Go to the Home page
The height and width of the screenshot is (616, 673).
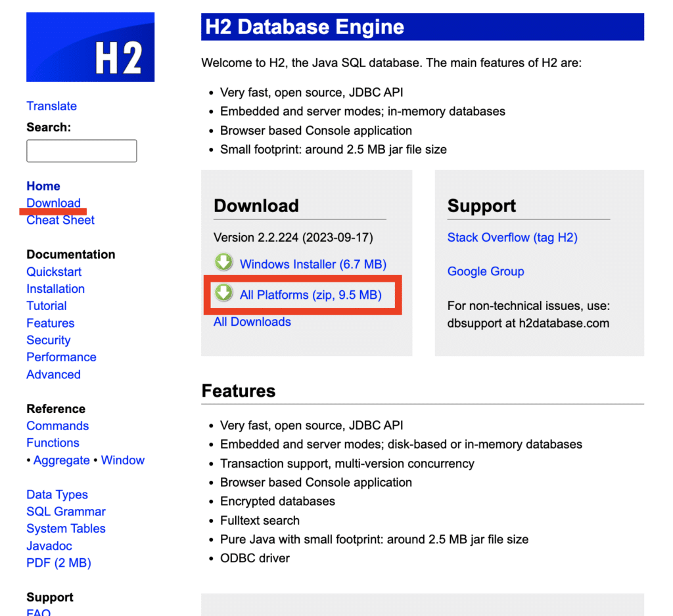[43, 186]
